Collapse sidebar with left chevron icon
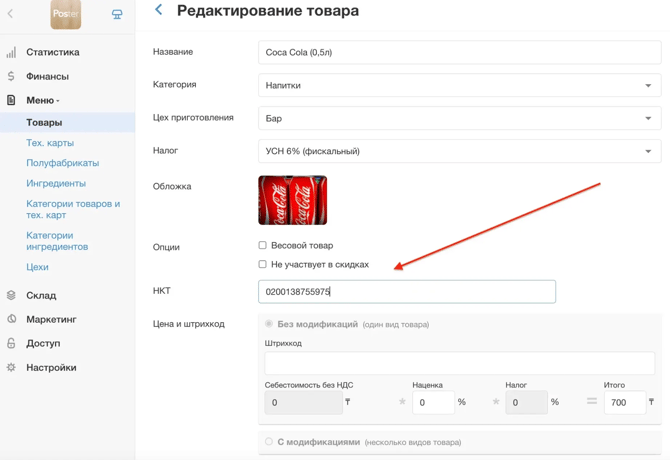The image size is (670, 460). (11, 14)
